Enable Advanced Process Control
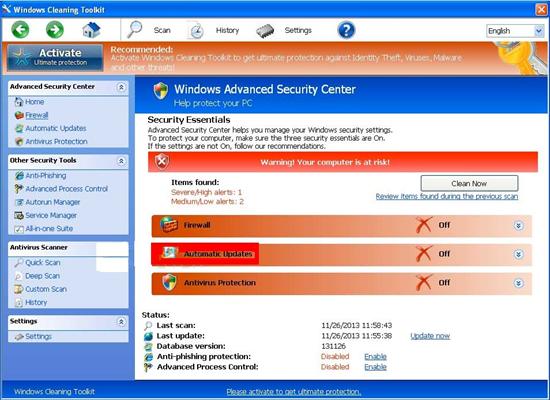 [375, 367]
